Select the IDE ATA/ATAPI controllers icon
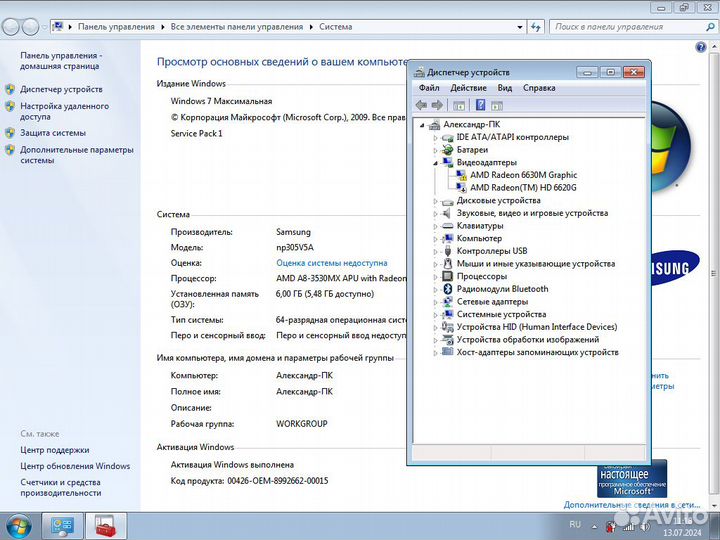720x540 pixels. coord(447,137)
